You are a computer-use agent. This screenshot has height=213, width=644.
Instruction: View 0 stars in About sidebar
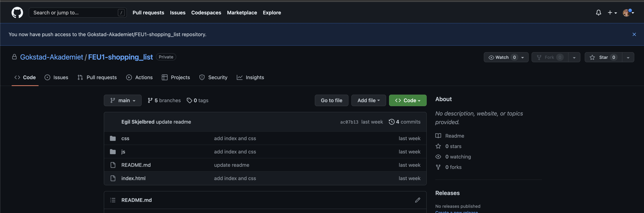coord(448,146)
